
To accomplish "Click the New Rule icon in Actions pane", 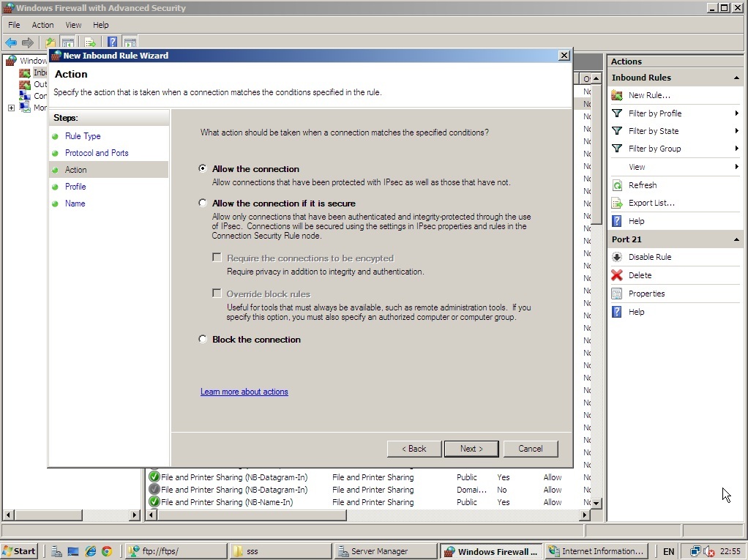I will (x=617, y=95).
